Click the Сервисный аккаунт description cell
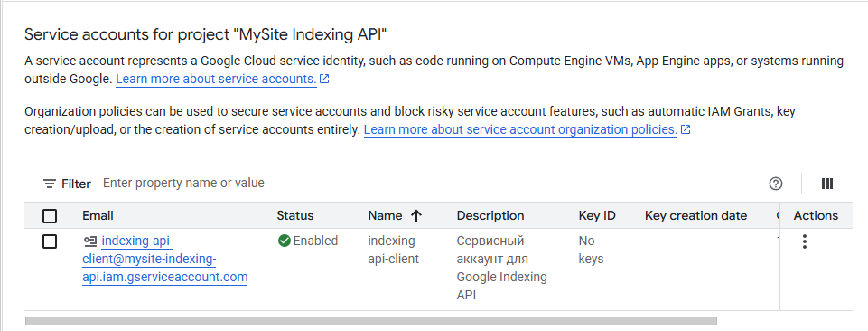 (x=501, y=268)
